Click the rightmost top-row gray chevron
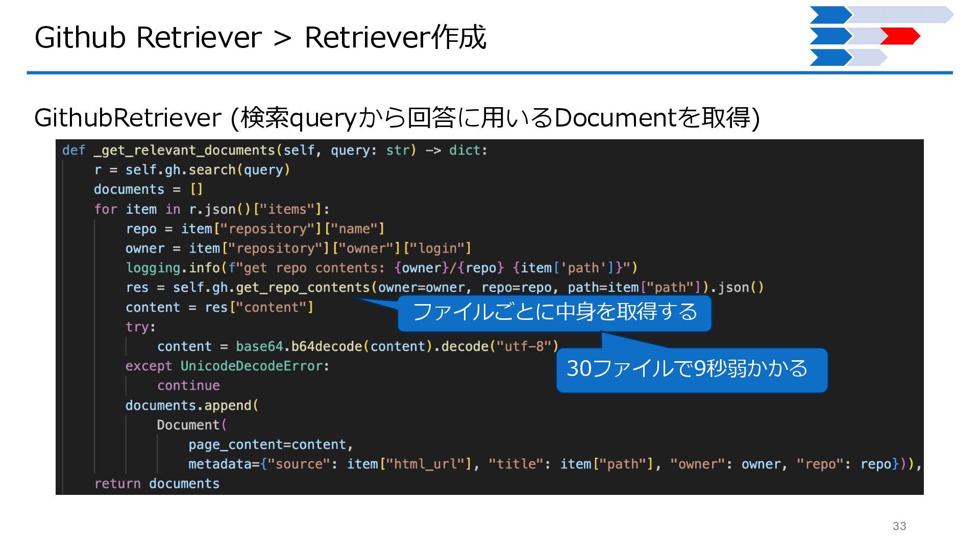 pos(937,15)
